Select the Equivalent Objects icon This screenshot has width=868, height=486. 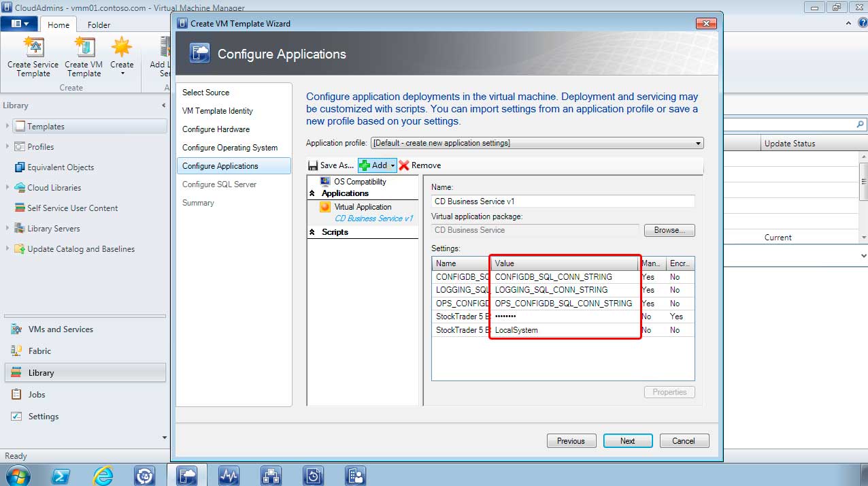coord(20,167)
